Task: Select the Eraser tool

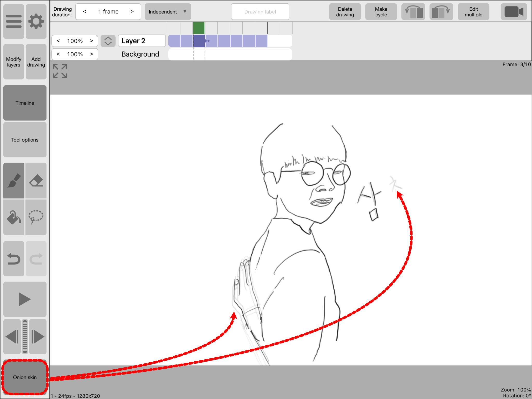Action: click(x=36, y=181)
